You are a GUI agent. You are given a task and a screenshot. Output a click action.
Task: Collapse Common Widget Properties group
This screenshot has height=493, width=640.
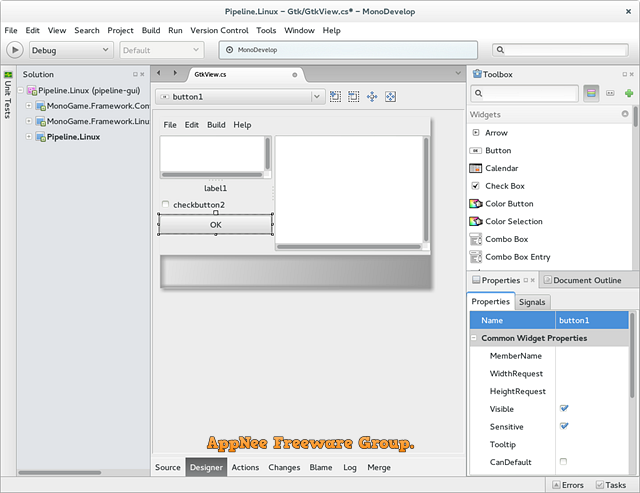[474, 338]
